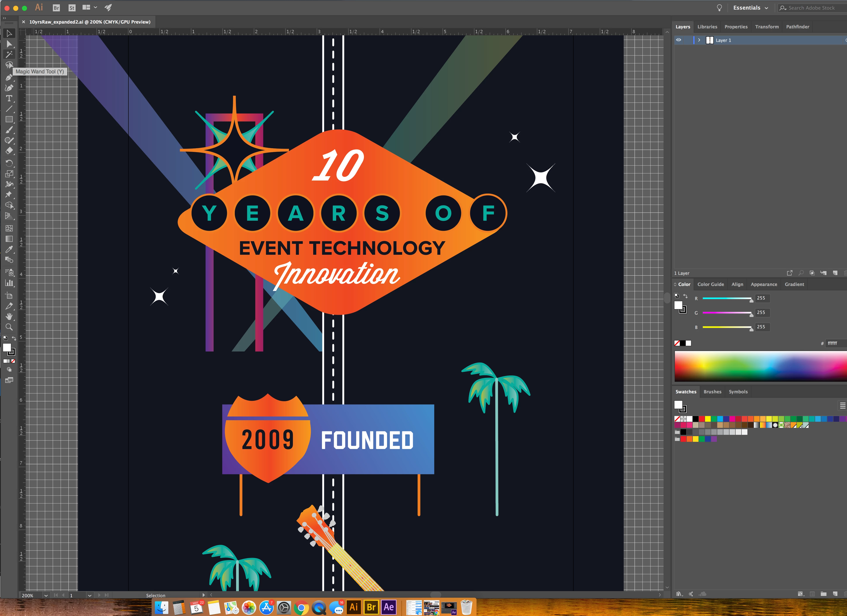Select the Rectangle tool
This screenshot has height=616, width=847.
coord(9,119)
